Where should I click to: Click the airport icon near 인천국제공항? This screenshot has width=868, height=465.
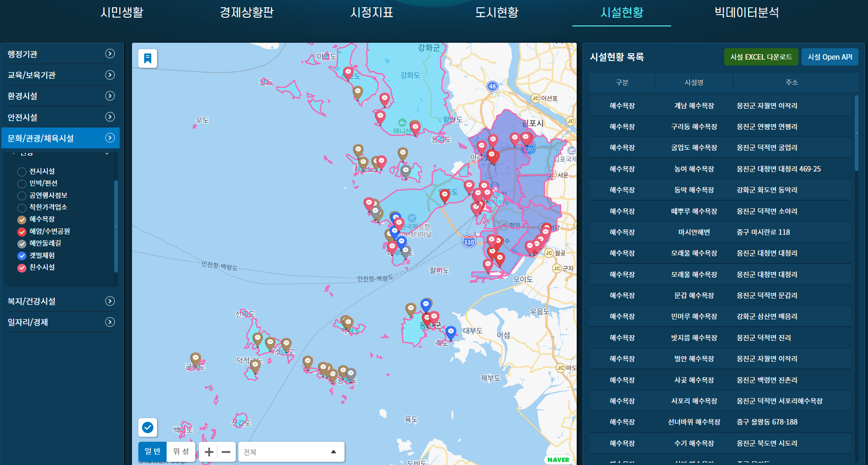412,218
